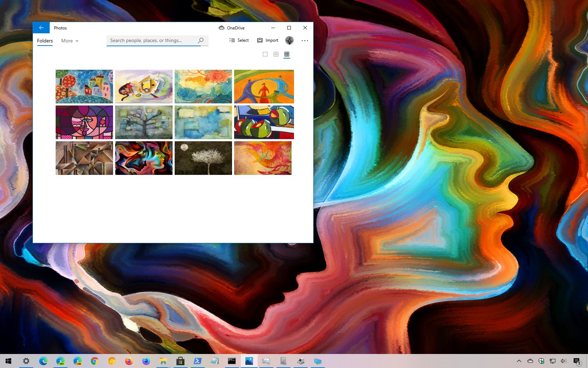The image size is (588, 368).
Task: Switch to small grid view
Action: [287, 54]
